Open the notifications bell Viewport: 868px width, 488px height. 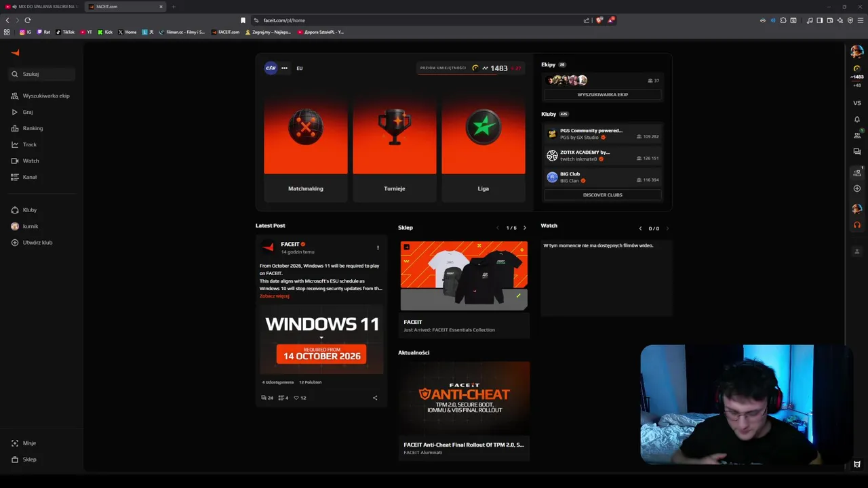[x=857, y=119]
